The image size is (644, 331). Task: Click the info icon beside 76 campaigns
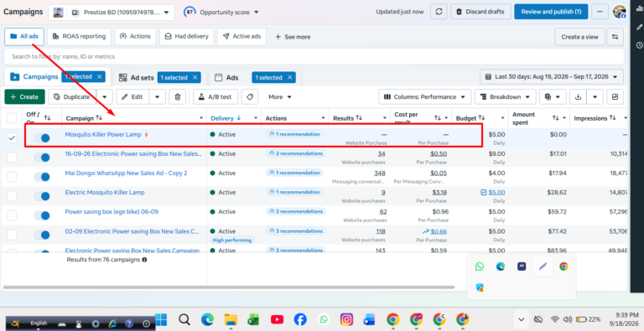point(144,260)
